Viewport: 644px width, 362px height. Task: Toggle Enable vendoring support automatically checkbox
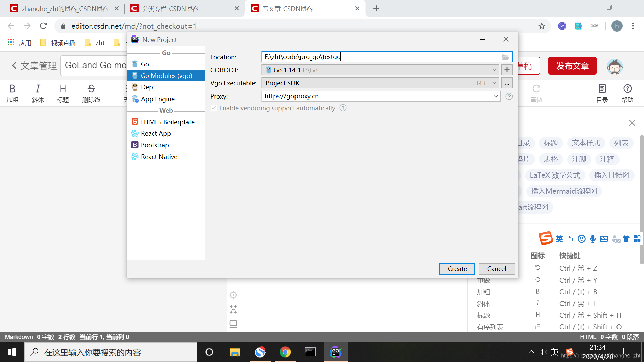[214, 108]
